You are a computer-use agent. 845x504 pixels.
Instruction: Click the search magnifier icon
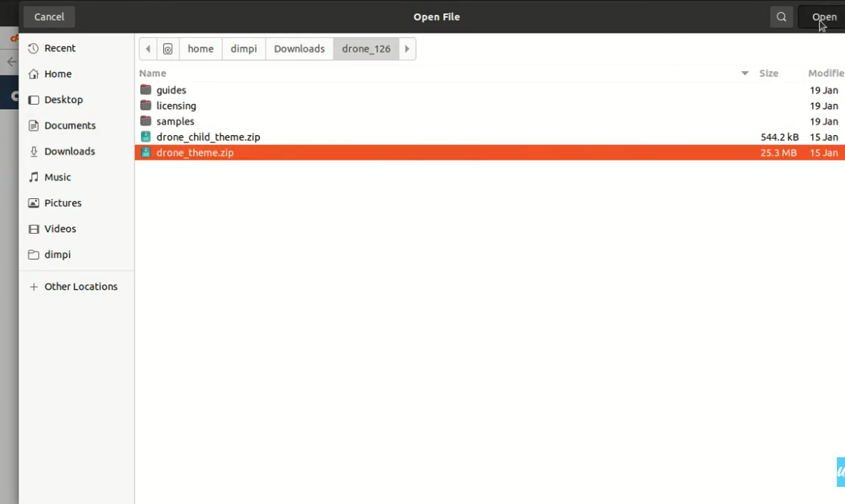(781, 17)
